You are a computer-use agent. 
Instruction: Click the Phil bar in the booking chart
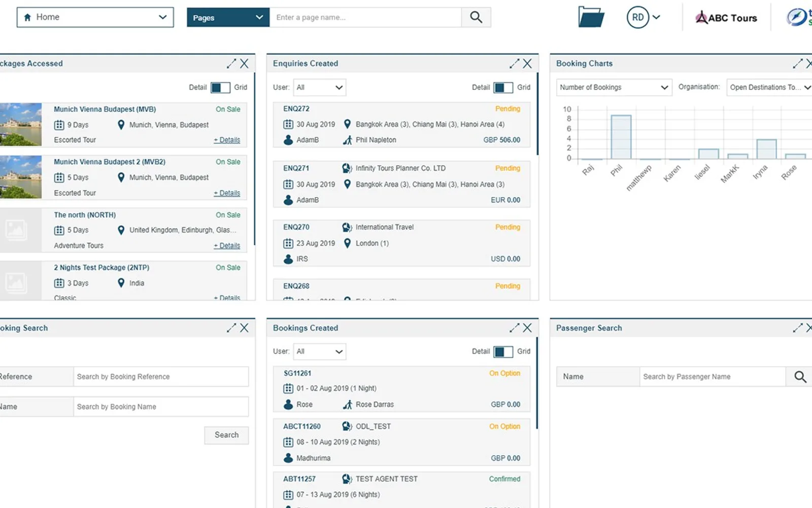621,137
